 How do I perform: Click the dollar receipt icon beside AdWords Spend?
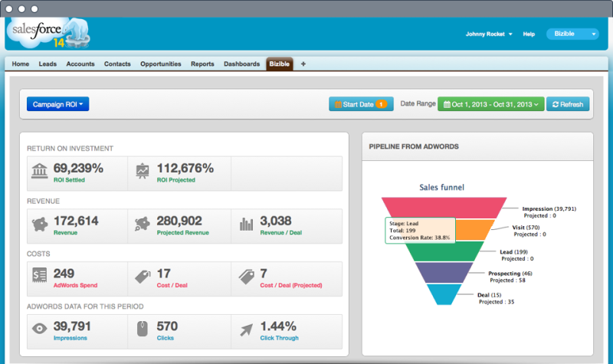click(40, 276)
